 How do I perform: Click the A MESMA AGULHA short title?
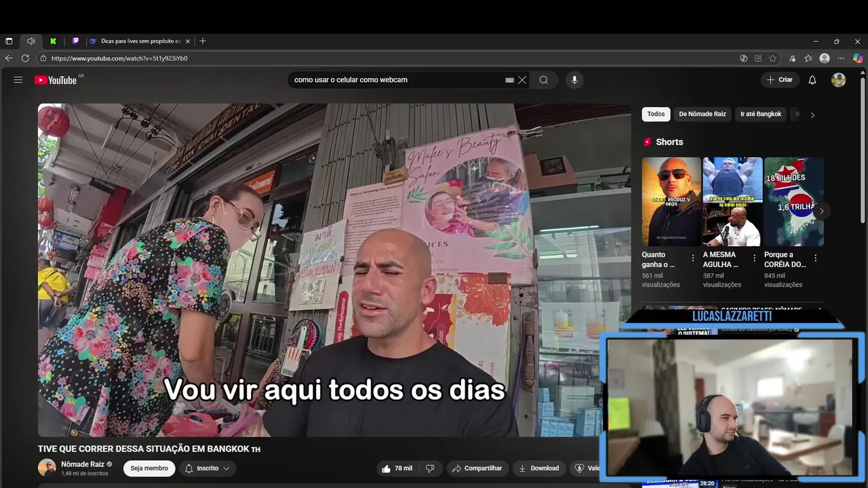[721, 260]
